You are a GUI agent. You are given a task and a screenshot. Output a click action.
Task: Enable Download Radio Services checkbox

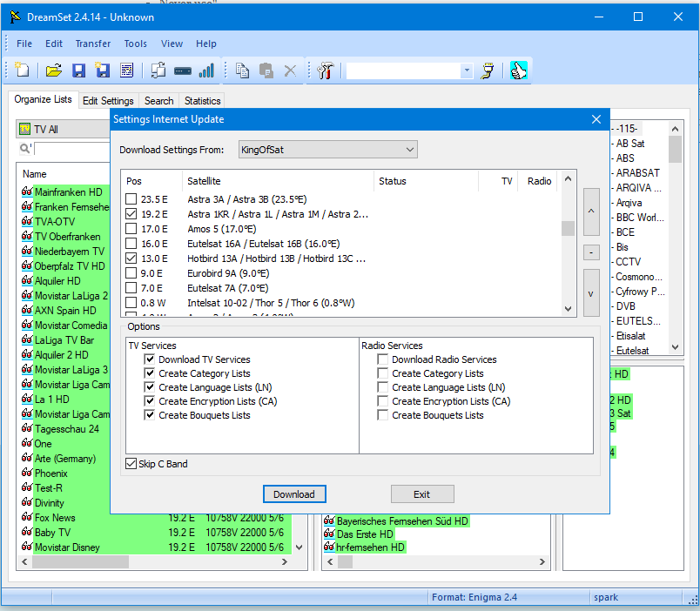382,359
